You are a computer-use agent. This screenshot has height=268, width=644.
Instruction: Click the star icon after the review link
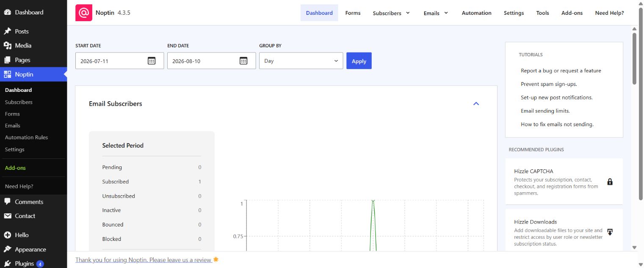pos(216,259)
